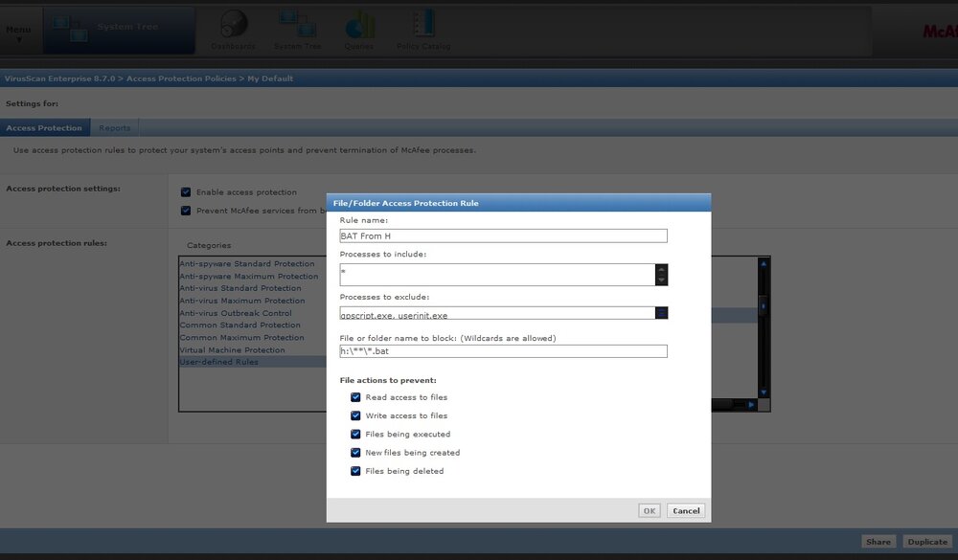
Task: Click rules list scroll right arrow
Action: pyautogui.click(x=751, y=404)
